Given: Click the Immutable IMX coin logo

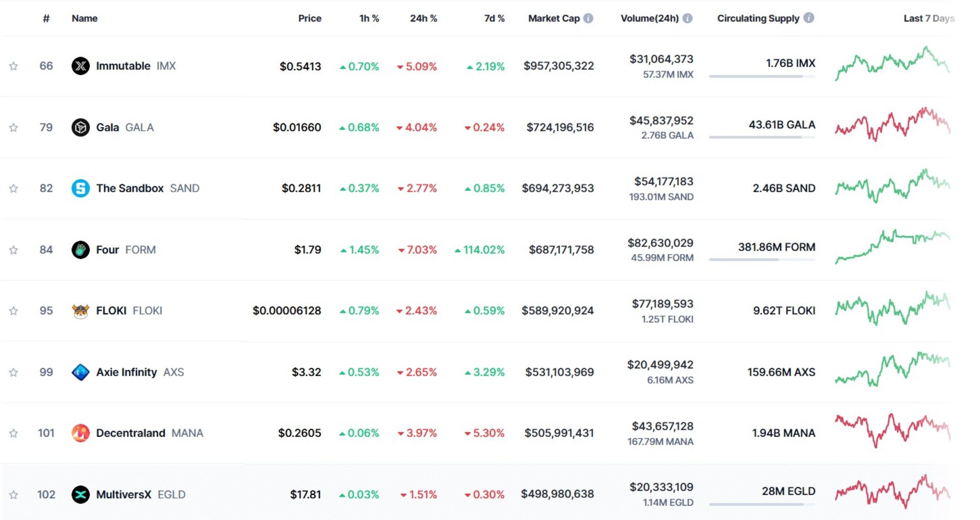Looking at the screenshot, I should (81, 66).
